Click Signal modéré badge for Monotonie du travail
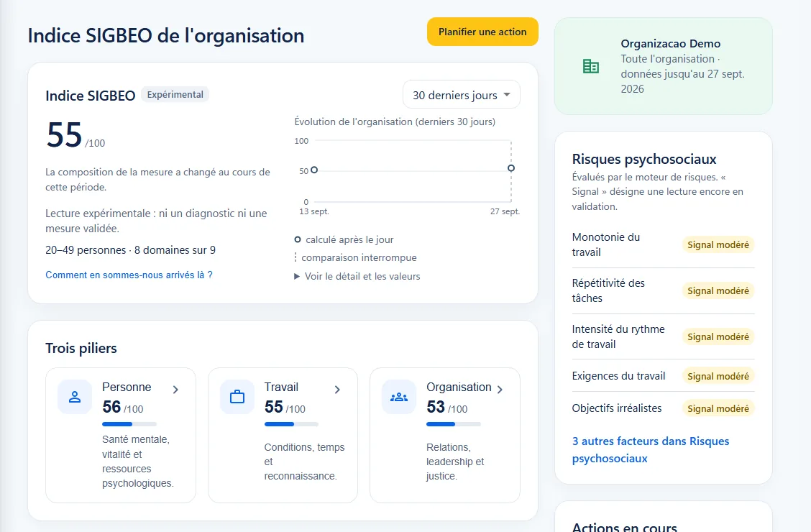Image resolution: width=811 pixels, height=532 pixels. click(x=718, y=244)
